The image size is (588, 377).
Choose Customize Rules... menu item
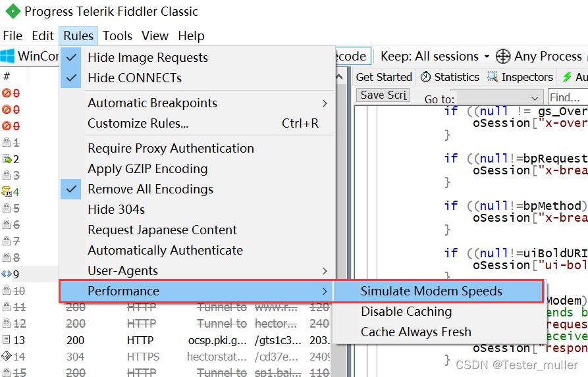(x=198, y=123)
